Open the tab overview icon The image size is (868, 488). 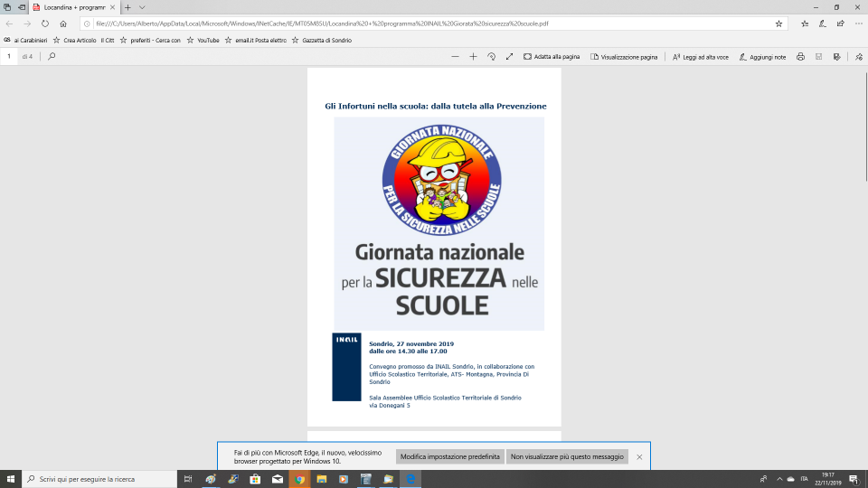click(x=7, y=7)
